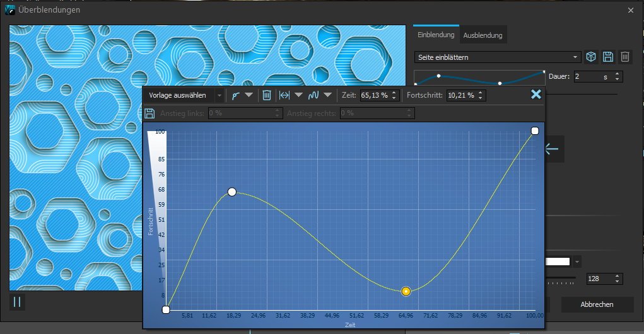Expand the wave curve options arrow

[x=327, y=95]
